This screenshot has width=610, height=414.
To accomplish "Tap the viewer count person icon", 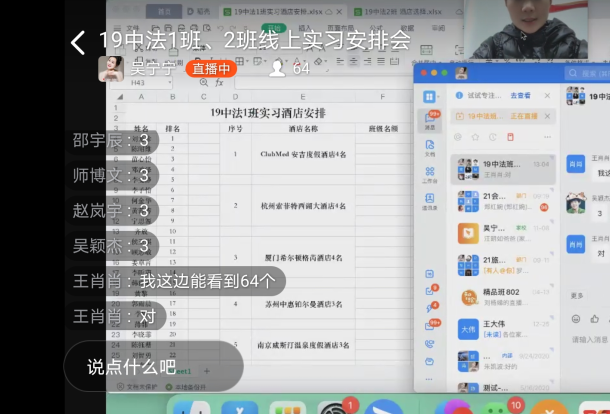I will [277, 68].
